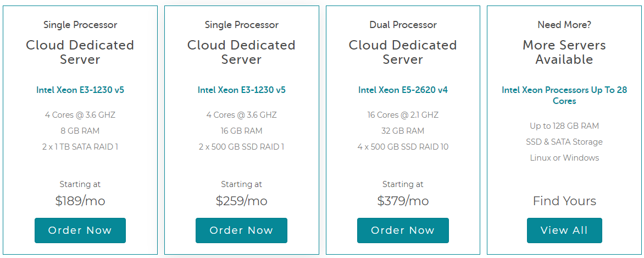Click the View All servers button
This screenshot has height=258, width=644.
(x=564, y=230)
